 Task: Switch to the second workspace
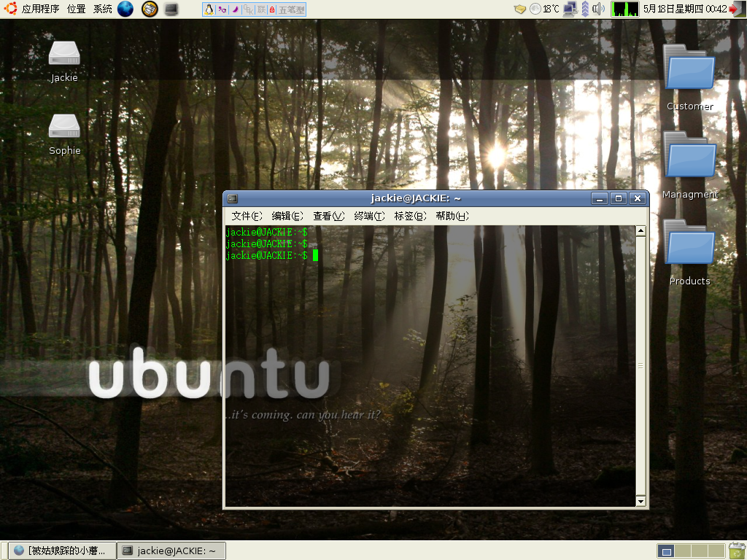tap(683, 551)
